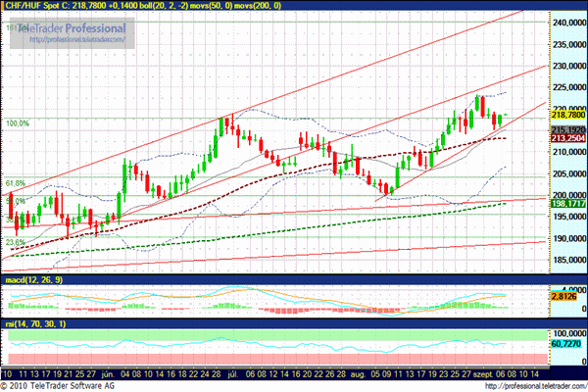This screenshot has height=392, width=588.
Task: Select the 23,6% Fibonacci level label
Action: 15,242
